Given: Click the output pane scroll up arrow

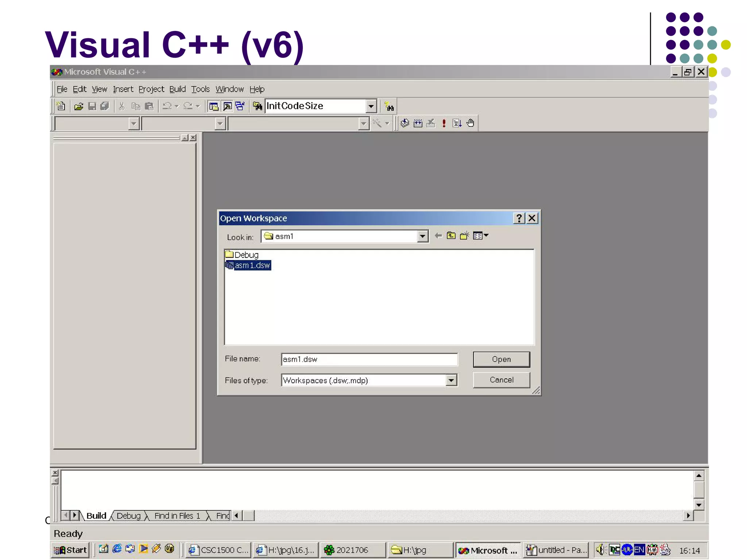Looking at the screenshot, I should [x=698, y=475].
